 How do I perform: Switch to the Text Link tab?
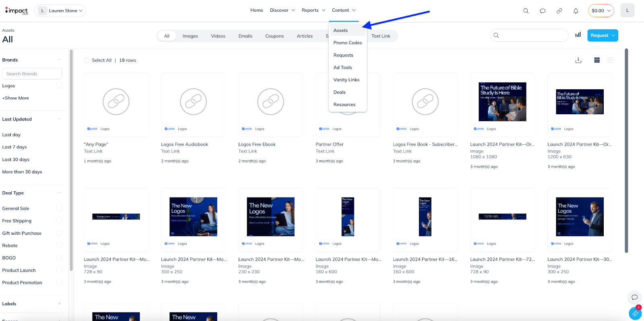click(x=381, y=36)
